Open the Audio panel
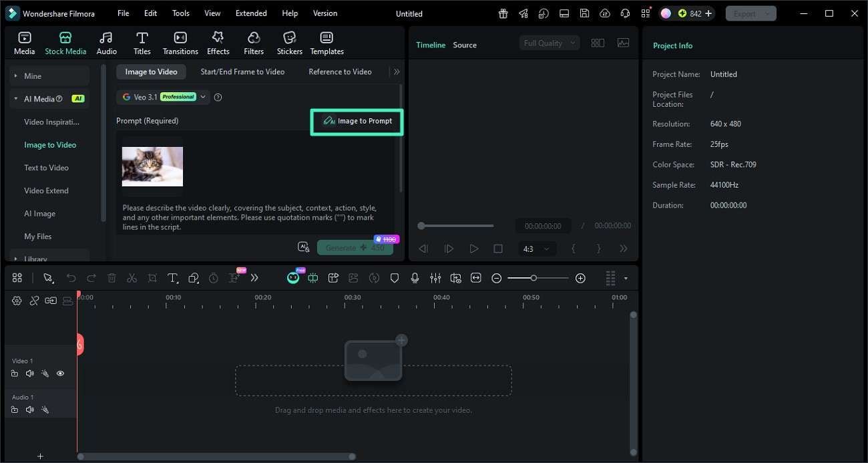868x463 pixels. point(106,43)
